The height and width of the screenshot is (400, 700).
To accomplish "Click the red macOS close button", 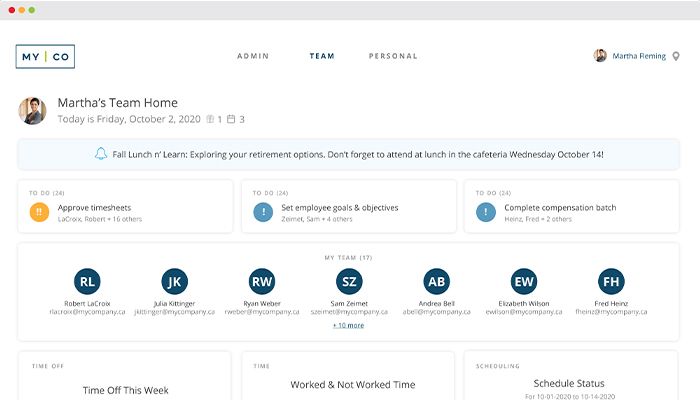I will 12,10.
